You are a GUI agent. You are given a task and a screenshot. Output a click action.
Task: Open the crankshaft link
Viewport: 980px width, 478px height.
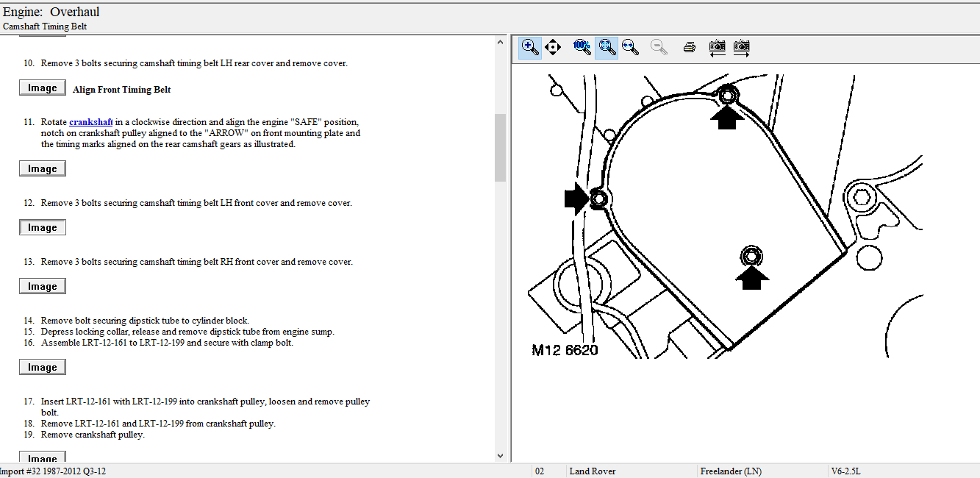tap(90, 122)
